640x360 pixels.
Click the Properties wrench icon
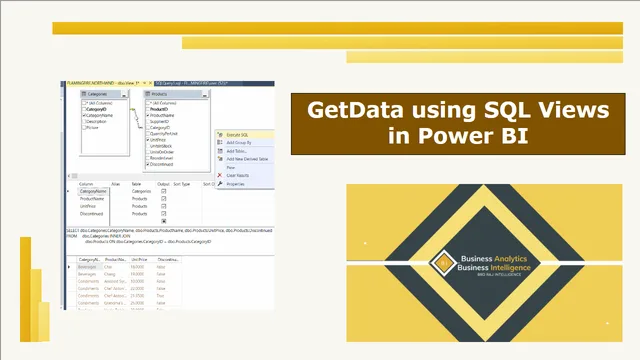point(220,184)
